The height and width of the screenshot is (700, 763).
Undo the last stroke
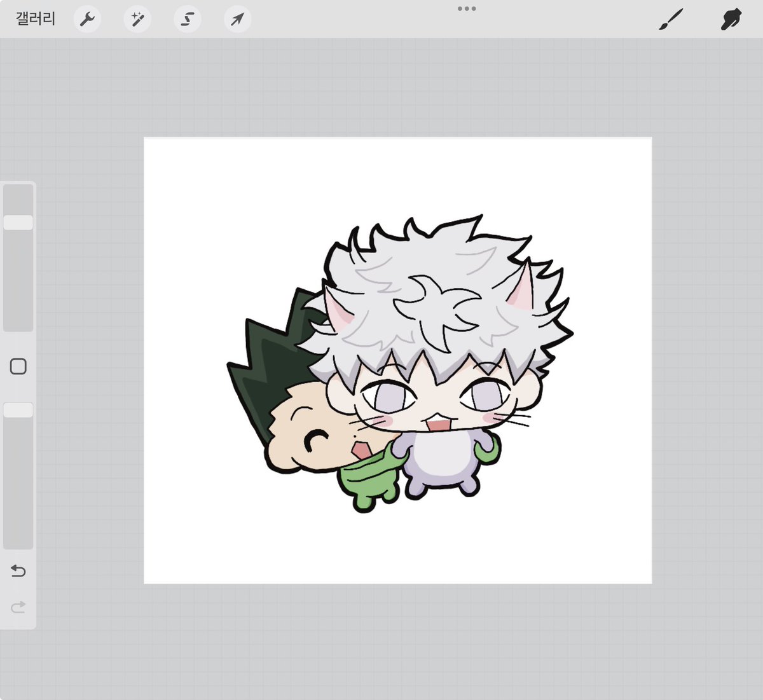(x=18, y=571)
